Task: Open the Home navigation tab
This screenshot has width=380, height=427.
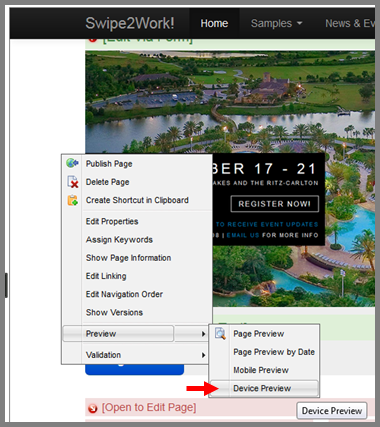Action: tap(214, 23)
